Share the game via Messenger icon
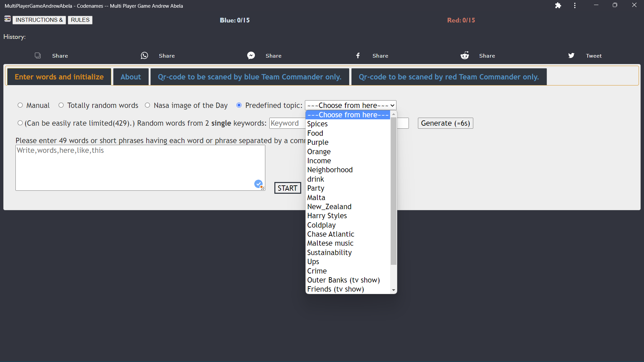The width and height of the screenshot is (644, 362). point(251,56)
